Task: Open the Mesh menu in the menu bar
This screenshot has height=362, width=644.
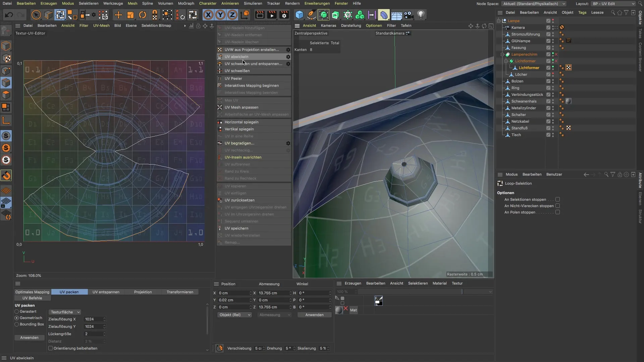Action: [x=132, y=3]
